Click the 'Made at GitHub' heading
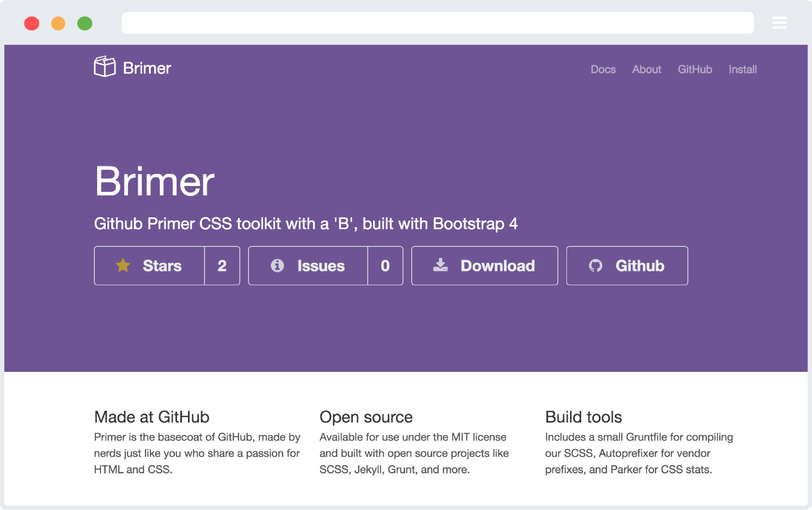This screenshot has width=812, height=510. tap(152, 417)
